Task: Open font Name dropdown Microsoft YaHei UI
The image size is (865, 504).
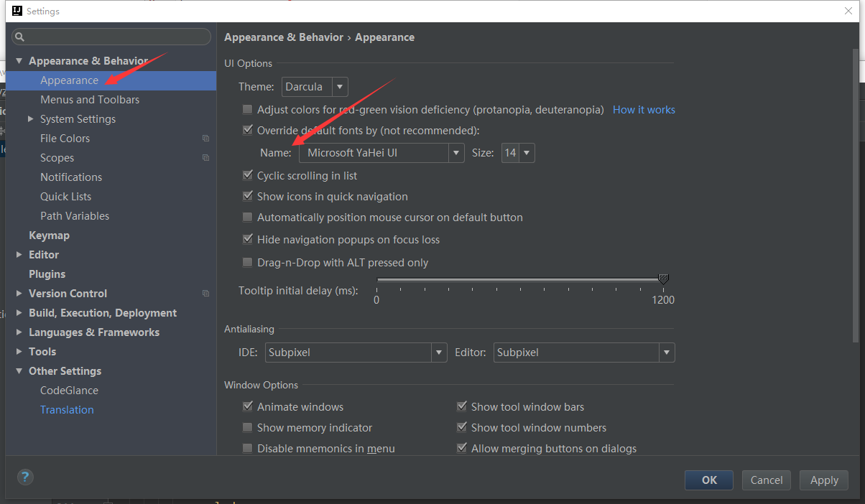Action: [x=381, y=153]
